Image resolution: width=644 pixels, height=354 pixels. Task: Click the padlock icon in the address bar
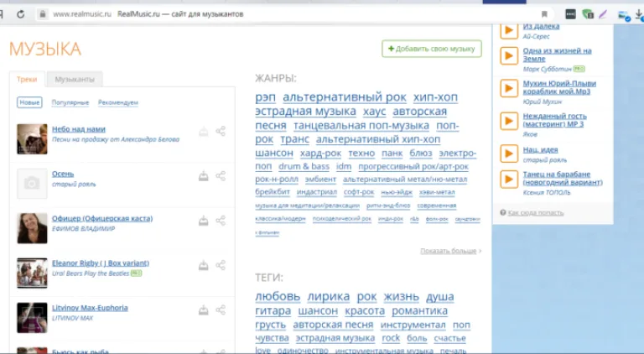pyautogui.click(x=42, y=14)
